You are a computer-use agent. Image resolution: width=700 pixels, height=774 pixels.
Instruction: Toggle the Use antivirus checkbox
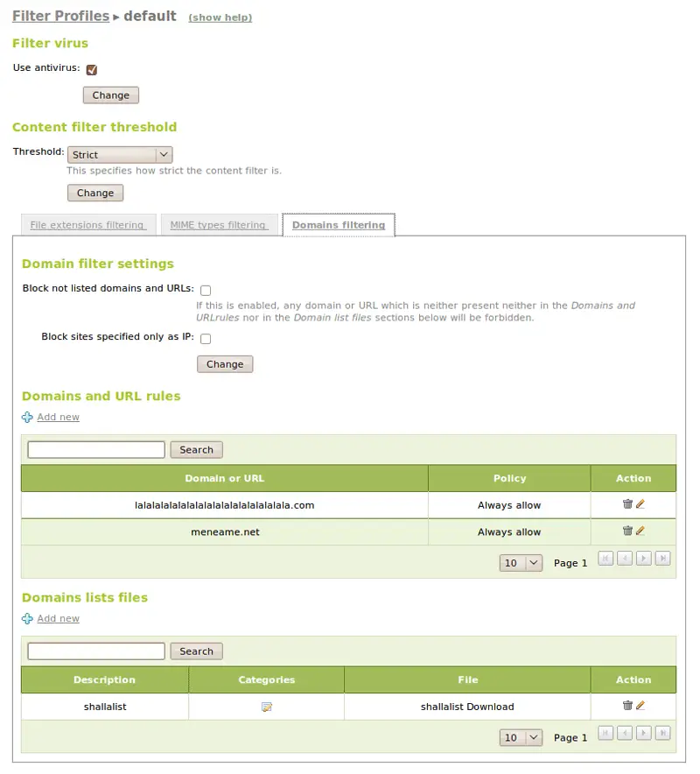click(92, 69)
